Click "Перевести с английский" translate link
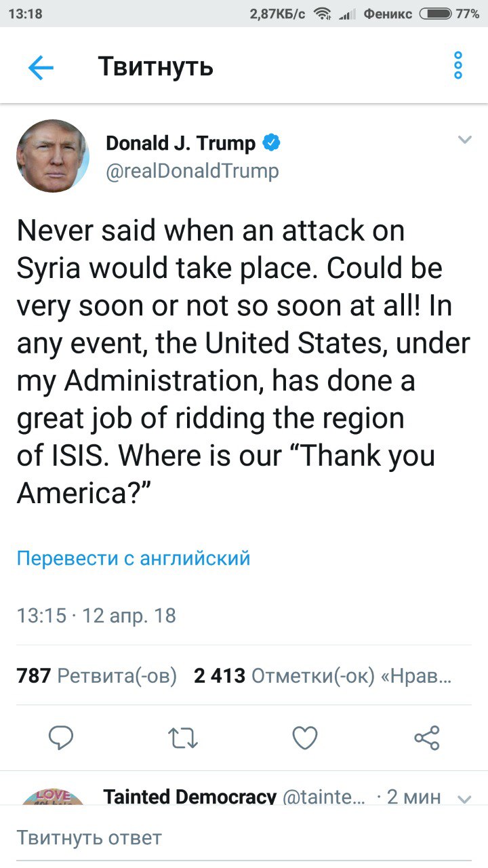Screen dimensions: 488x868 click(x=134, y=558)
